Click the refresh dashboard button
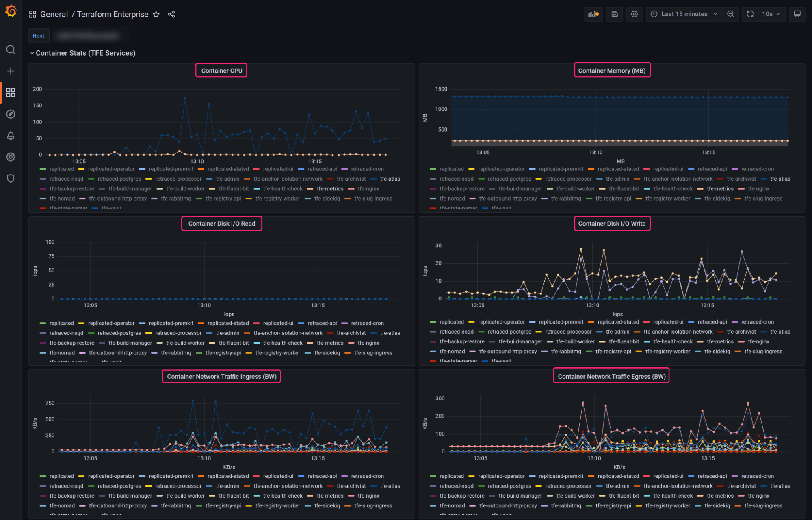 click(750, 14)
